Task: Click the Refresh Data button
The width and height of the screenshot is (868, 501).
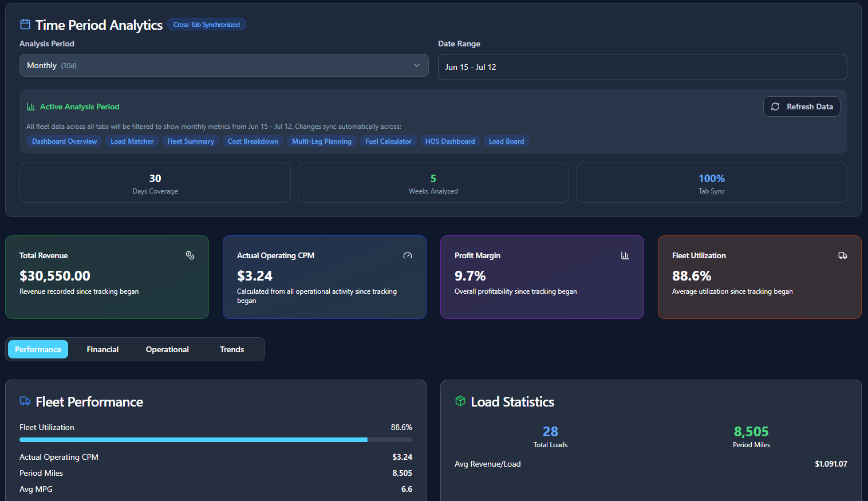Action: (x=802, y=106)
